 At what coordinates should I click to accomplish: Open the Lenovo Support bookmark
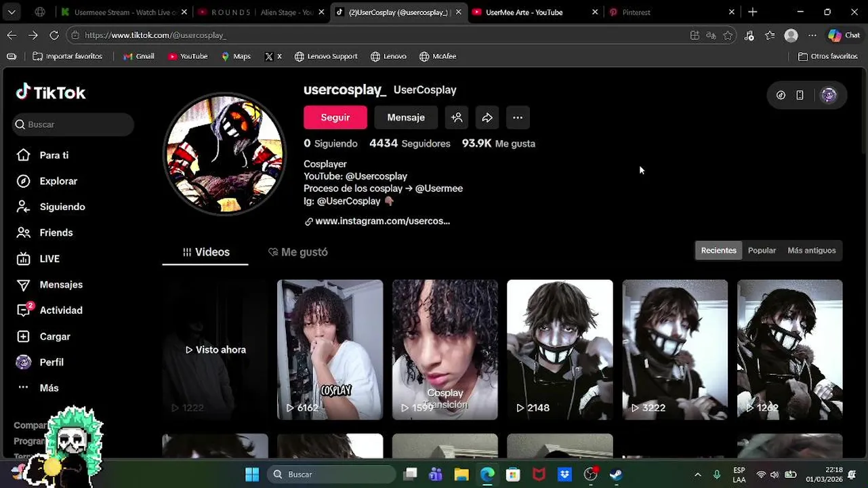tap(326, 56)
